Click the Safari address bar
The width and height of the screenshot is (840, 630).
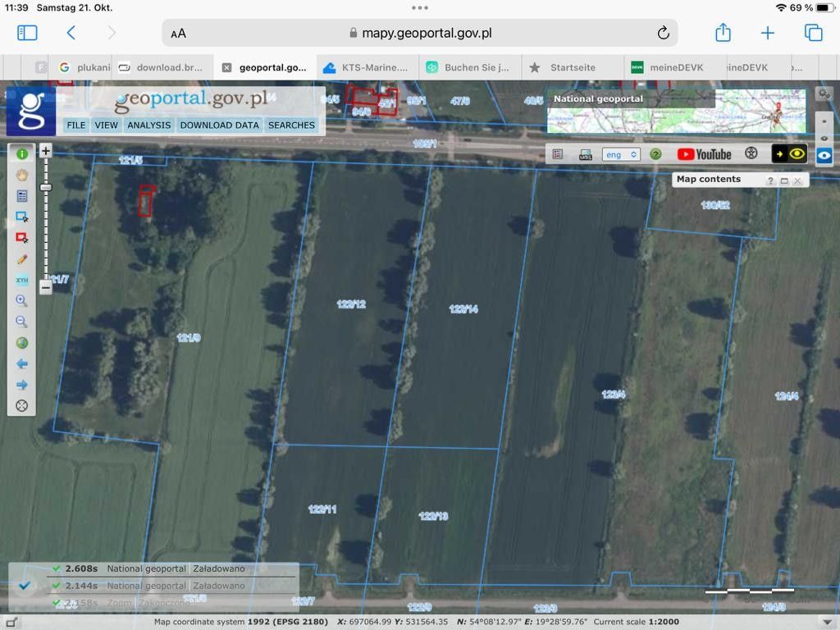coord(419,33)
